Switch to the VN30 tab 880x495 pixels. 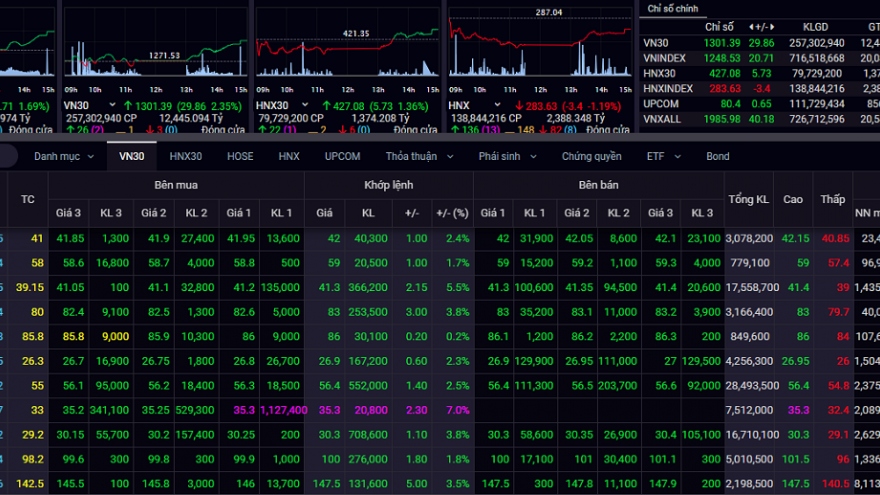(131, 157)
